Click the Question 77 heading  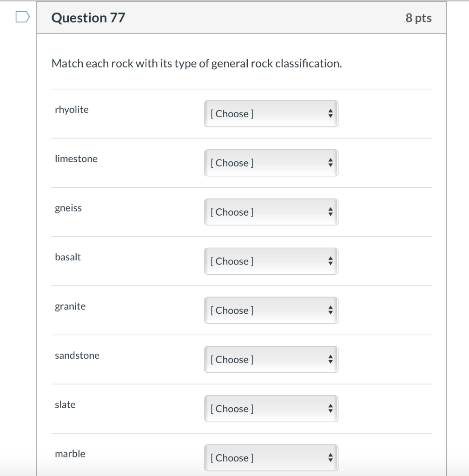coord(88,18)
